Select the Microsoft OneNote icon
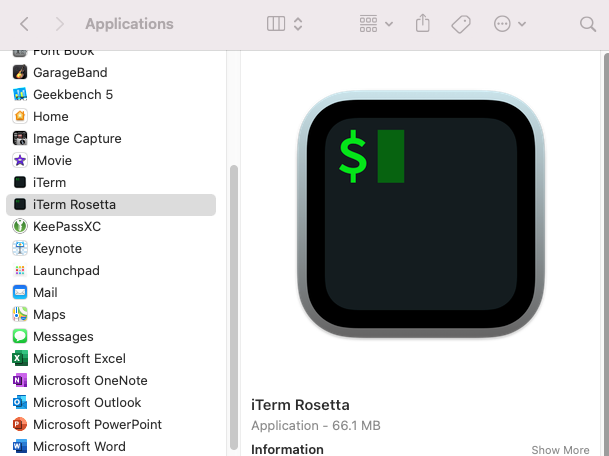Image resolution: width=609 pixels, height=456 pixels. point(20,380)
